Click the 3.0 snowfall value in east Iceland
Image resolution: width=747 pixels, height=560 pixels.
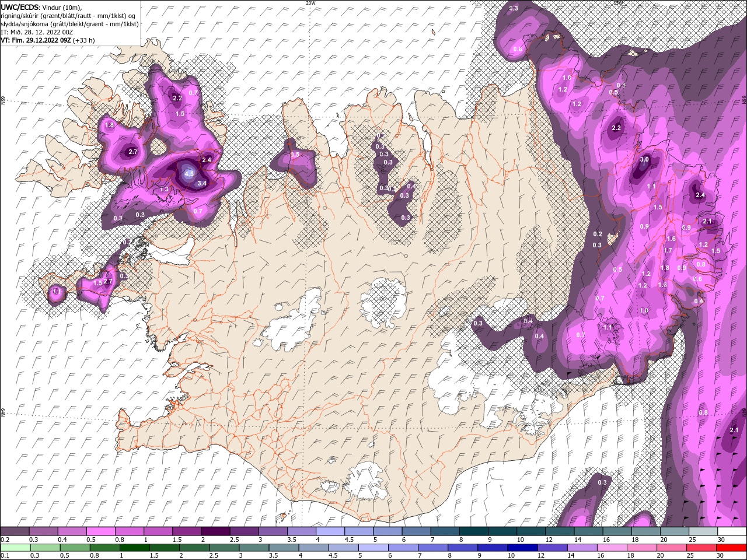644,159
